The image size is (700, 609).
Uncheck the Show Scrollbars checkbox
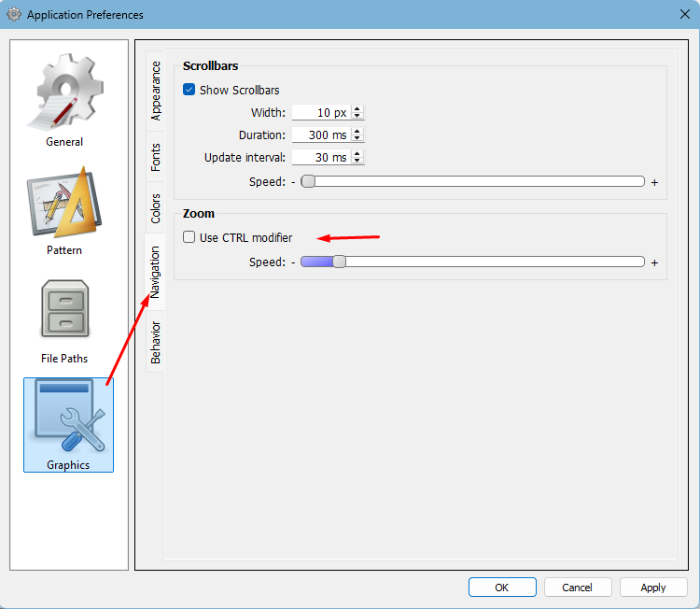coord(189,90)
